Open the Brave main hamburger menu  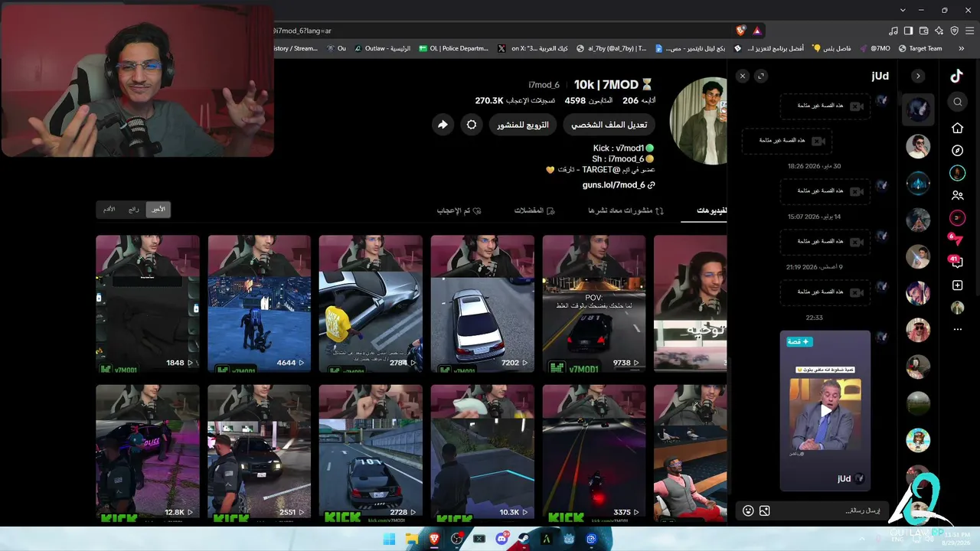pyautogui.click(x=969, y=31)
